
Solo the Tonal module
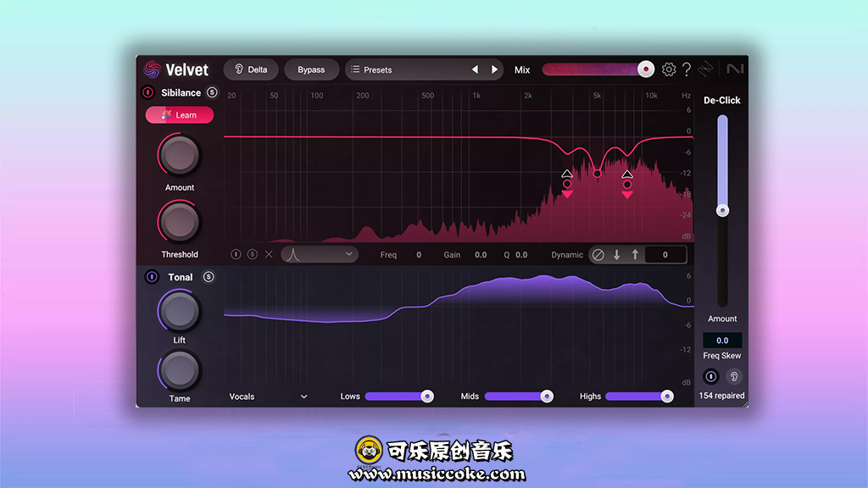click(209, 277)
